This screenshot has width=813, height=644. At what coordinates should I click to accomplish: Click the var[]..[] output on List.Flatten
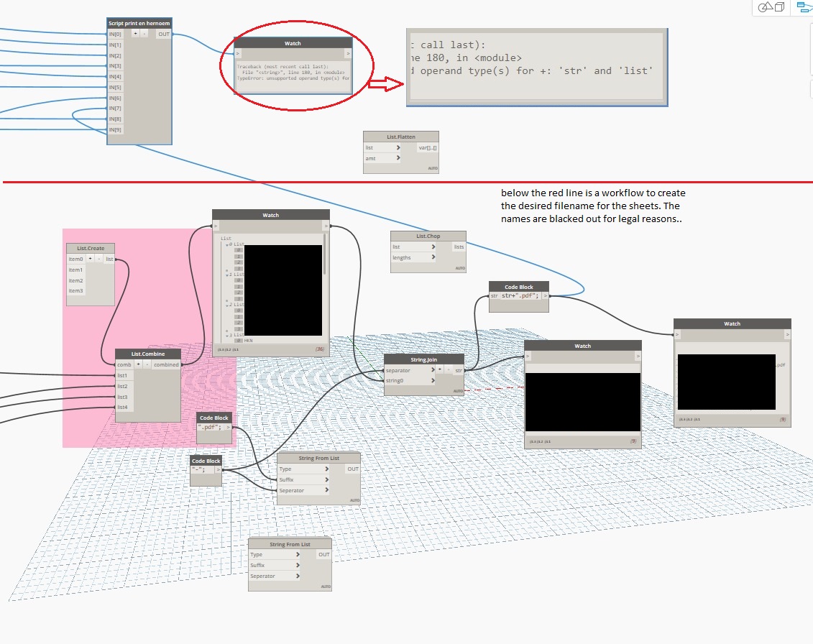click(428, 148)
